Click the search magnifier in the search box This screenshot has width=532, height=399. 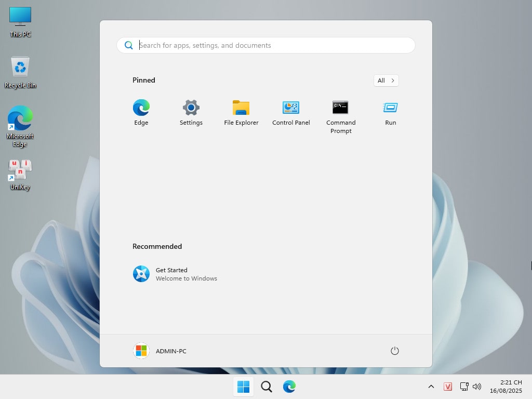(x=129, y=45)
